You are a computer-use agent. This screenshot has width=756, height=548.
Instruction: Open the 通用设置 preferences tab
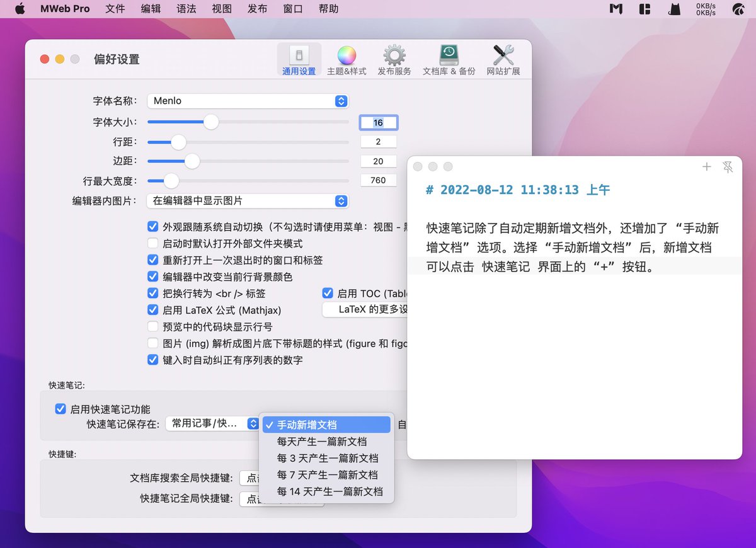pyautogui.click(x=299, y=60)
